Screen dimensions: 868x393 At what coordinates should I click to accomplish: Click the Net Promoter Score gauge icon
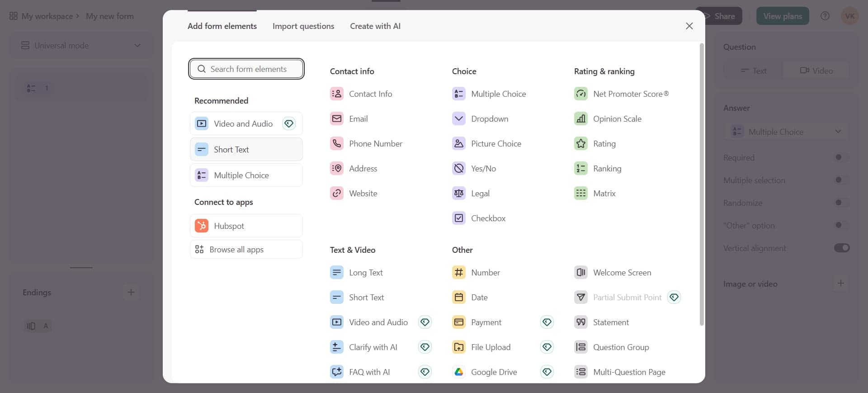580,94
